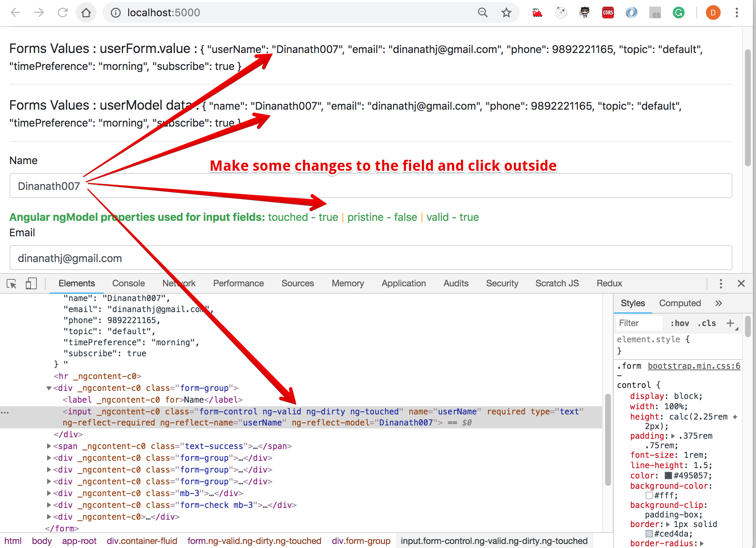Toggle the :hov element state panel
The image size is (756, 548).
pos(679,323)
